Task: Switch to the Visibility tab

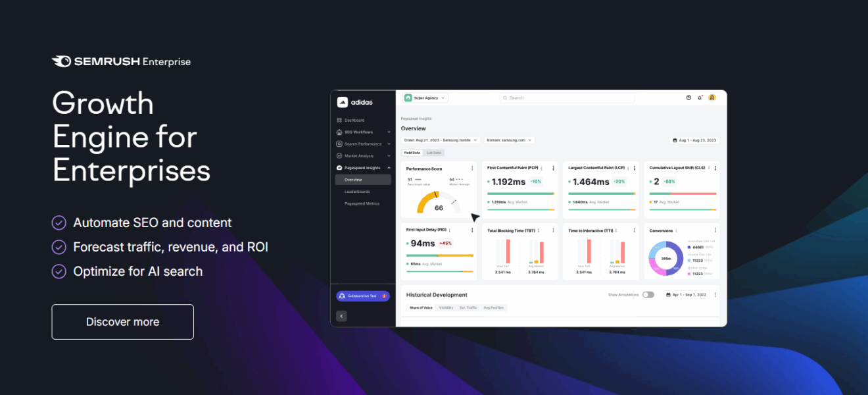Action: tap(445, 307)
